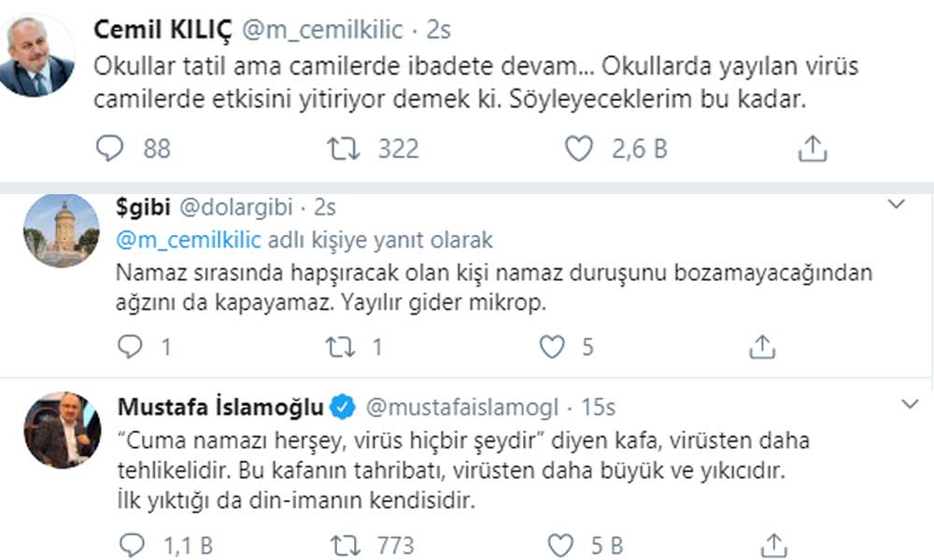Viewport: 934px width, 560px height.
Task: Like Mustafa İslamoğlu's tweet
Action: 559,543
